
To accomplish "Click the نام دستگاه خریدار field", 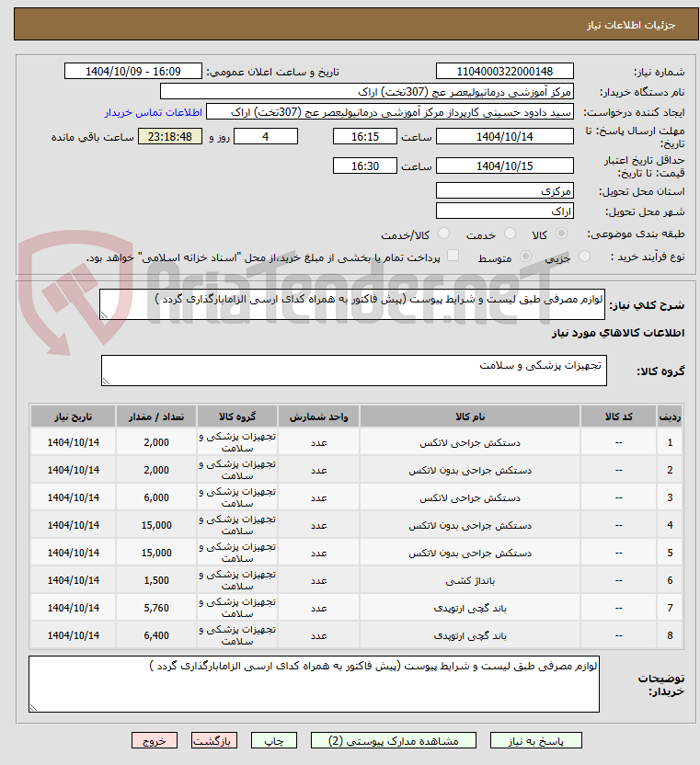I will click(367, 92).
